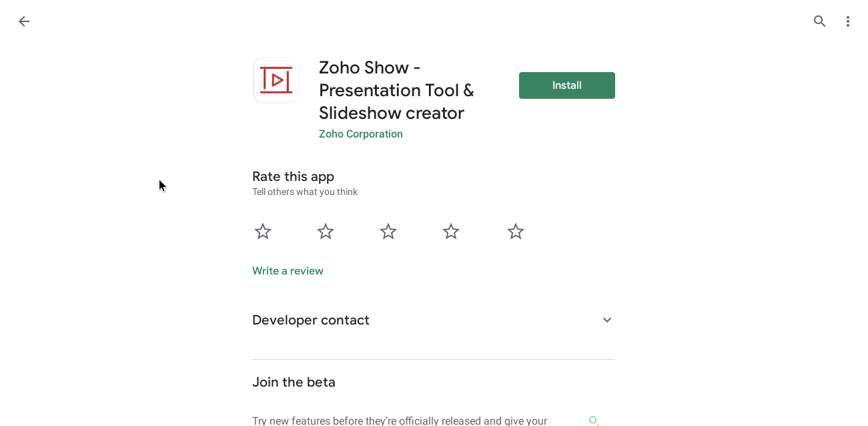Give the app a two-star rating
The height and width of the screenshot is (426, 868).
point(326,232)
